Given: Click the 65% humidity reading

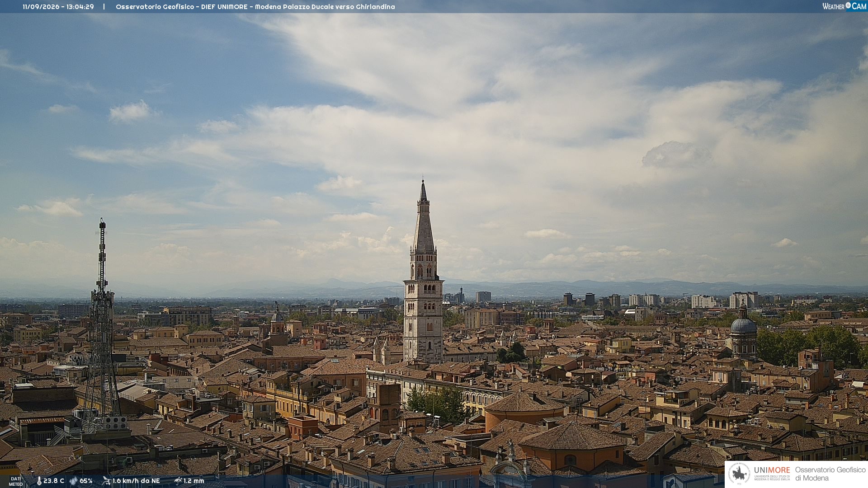Looking at the screenshot, I should pos(86,481).
